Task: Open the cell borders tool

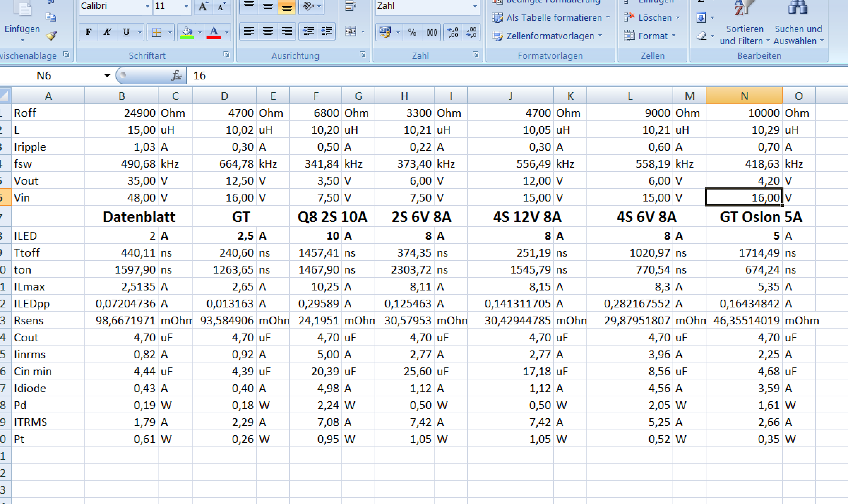Action: coord(156,32)
